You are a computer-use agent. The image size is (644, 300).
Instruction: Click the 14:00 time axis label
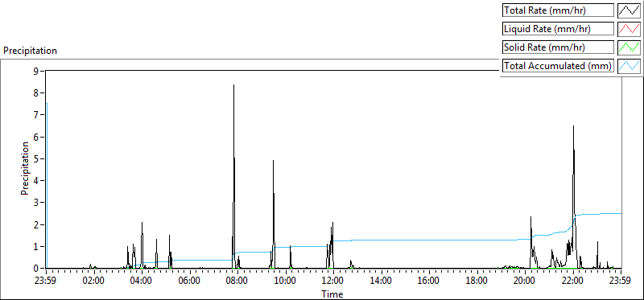click(x=381, y=282)
